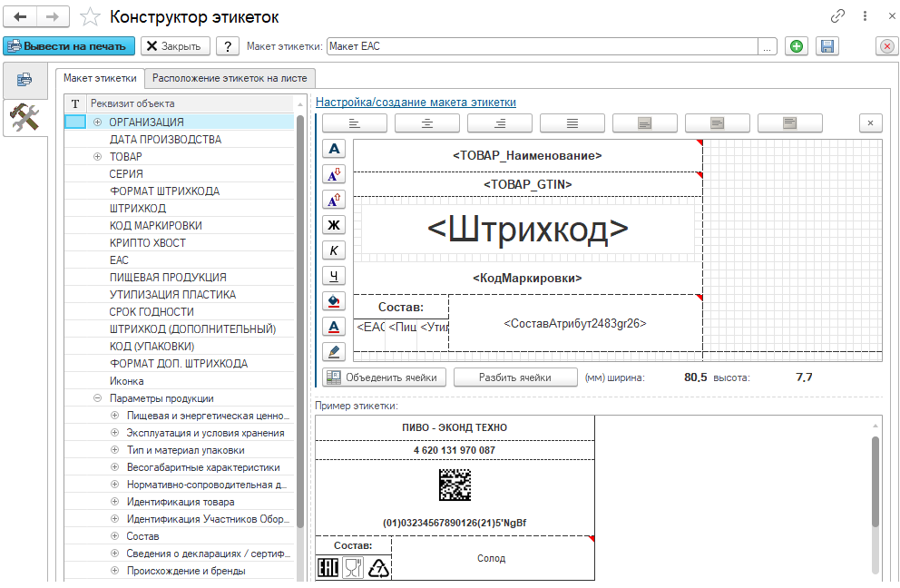900x588 pixels.
Task: Expand the ОРГАНИЗАЦИЯ tree node
Action: (x=97, y=122)
